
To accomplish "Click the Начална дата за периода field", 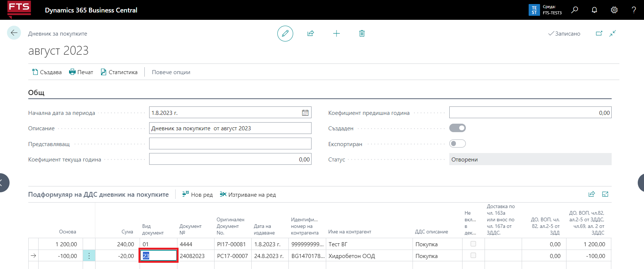I will click(230, 112).
